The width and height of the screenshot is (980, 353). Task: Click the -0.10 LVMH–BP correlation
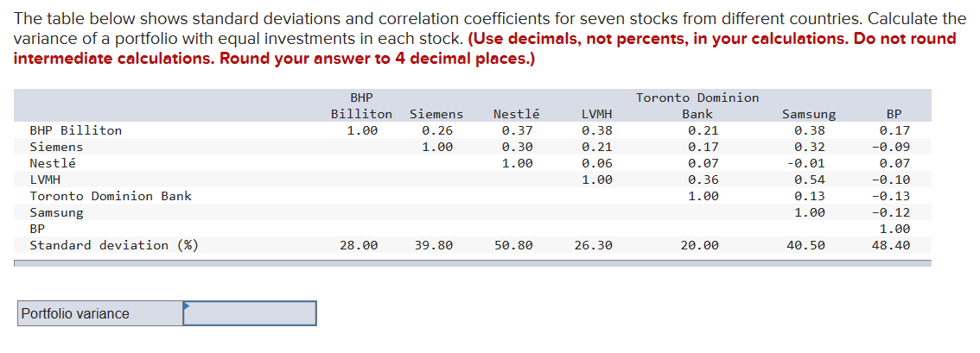[891, 180]
